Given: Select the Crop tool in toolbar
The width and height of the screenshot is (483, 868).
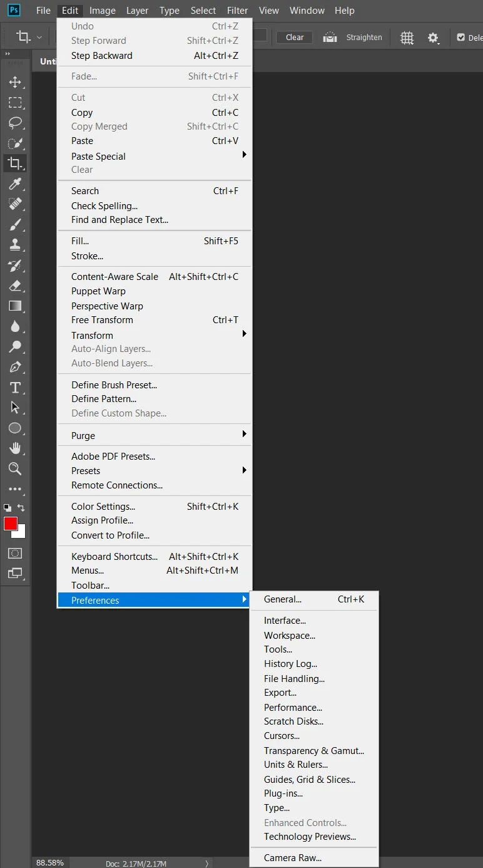Looking at the screenshot, I should click(15, 163).
